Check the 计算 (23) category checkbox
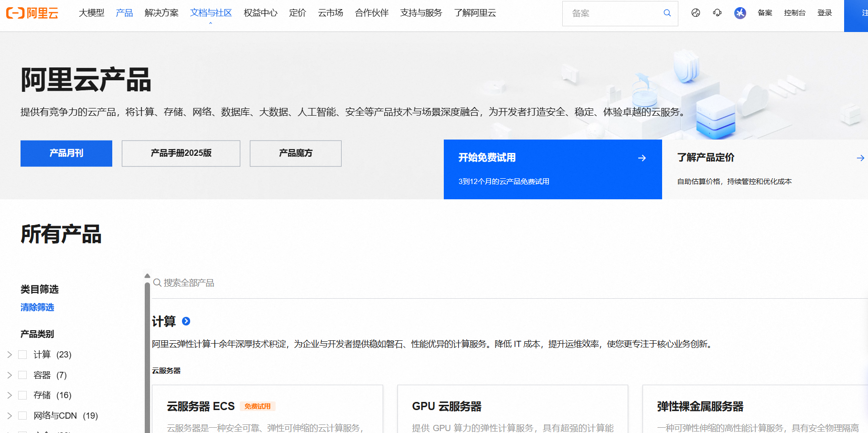This screenshot has height=433, width=868. [x=22, y=355]
